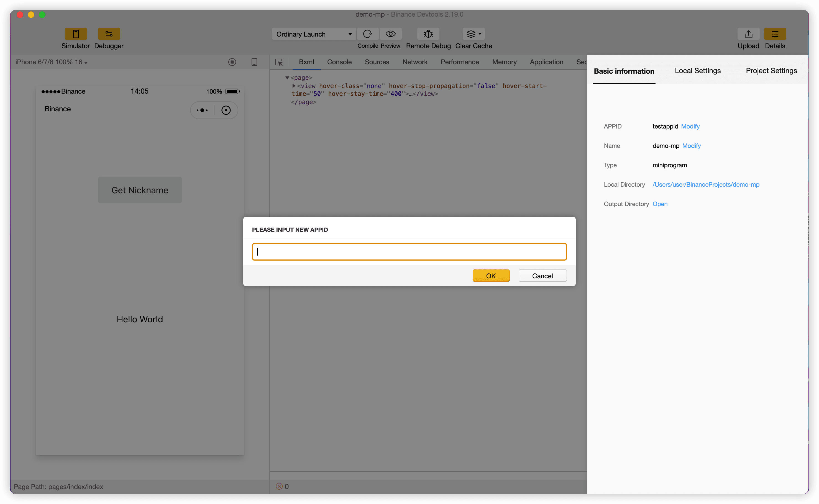Click Open for Output Directory

(x=660, y=204)
